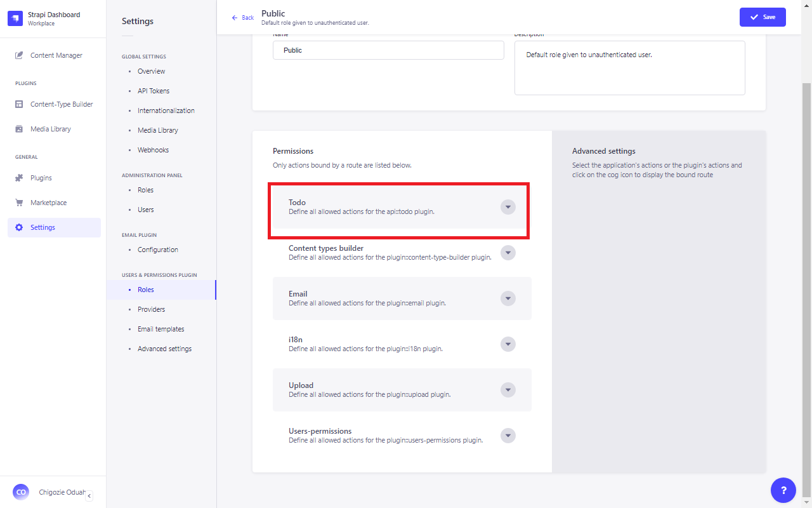Click the Media Library image icon

[x=19, y=129]
